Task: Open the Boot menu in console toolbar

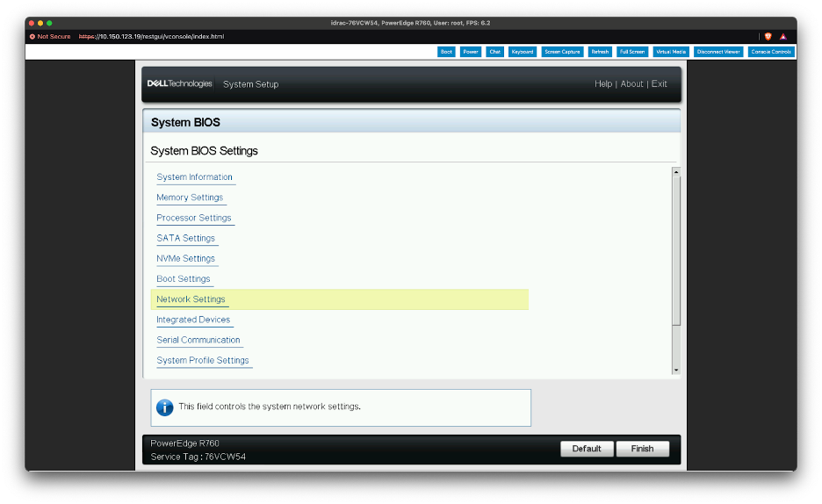Action: pyautogui.click(x=446, y=52)
